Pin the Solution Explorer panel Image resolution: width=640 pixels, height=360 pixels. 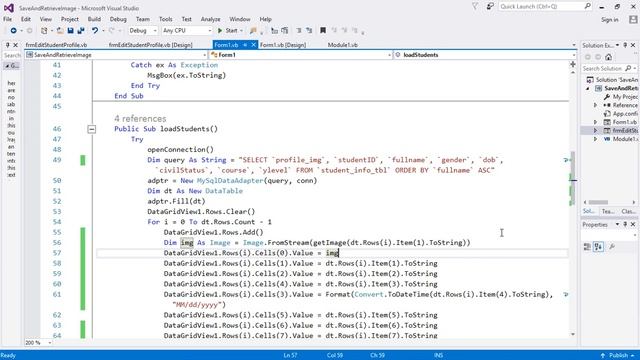pos(625,45)
